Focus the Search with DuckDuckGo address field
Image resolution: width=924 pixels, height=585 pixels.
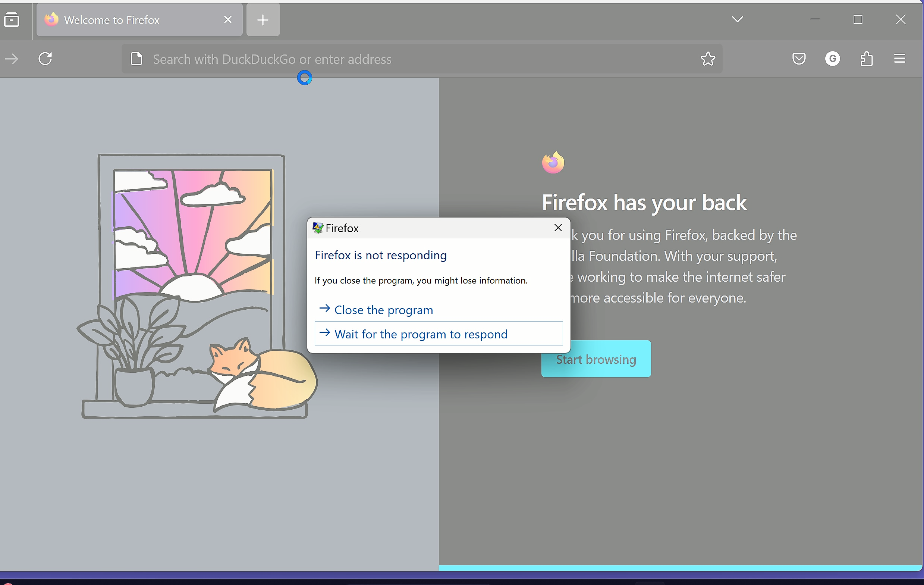point(422,59)
